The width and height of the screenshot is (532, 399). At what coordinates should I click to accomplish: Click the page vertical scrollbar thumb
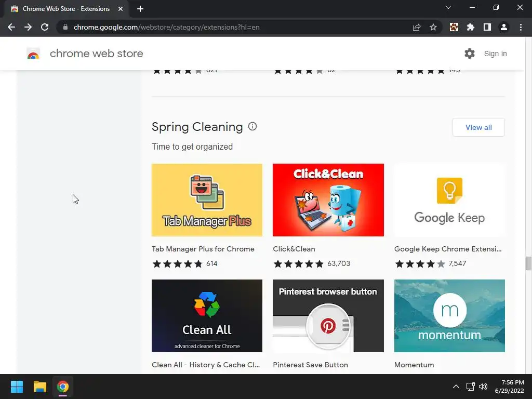528,263
